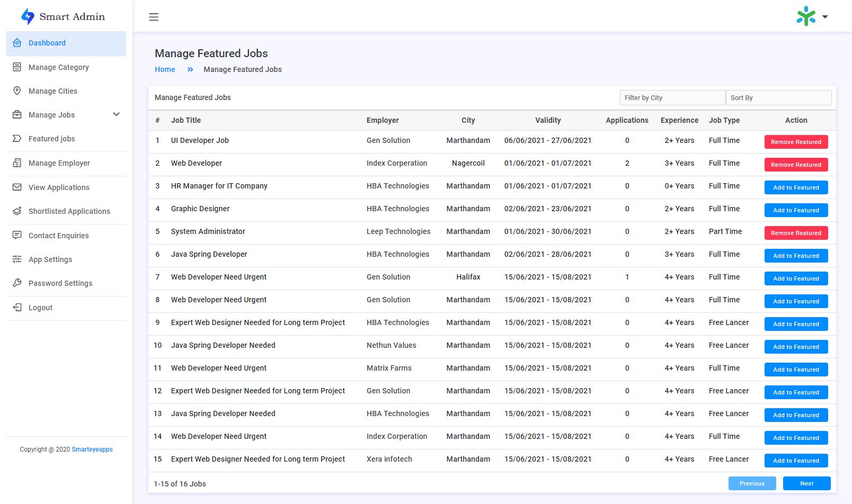Select Contact Enquiries in sidebar
852x504 pixels.
pos(58,236)
